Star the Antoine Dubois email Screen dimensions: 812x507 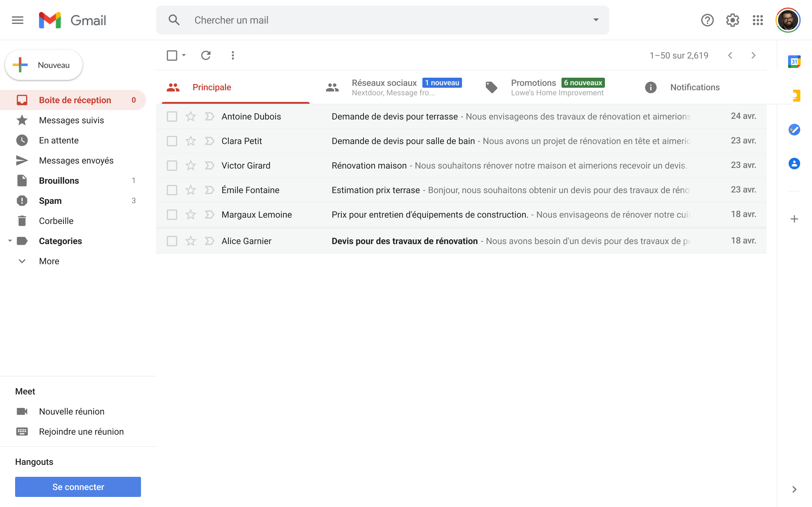coord(191,116)
